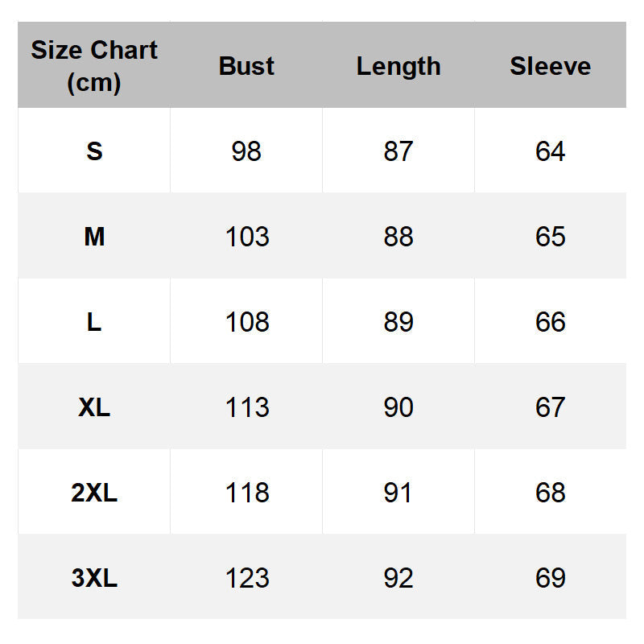Image resolution: width=644 pixels, height=644 pixels.
Task: Select the 2XL size row label
Action: [x=94, y=493]
